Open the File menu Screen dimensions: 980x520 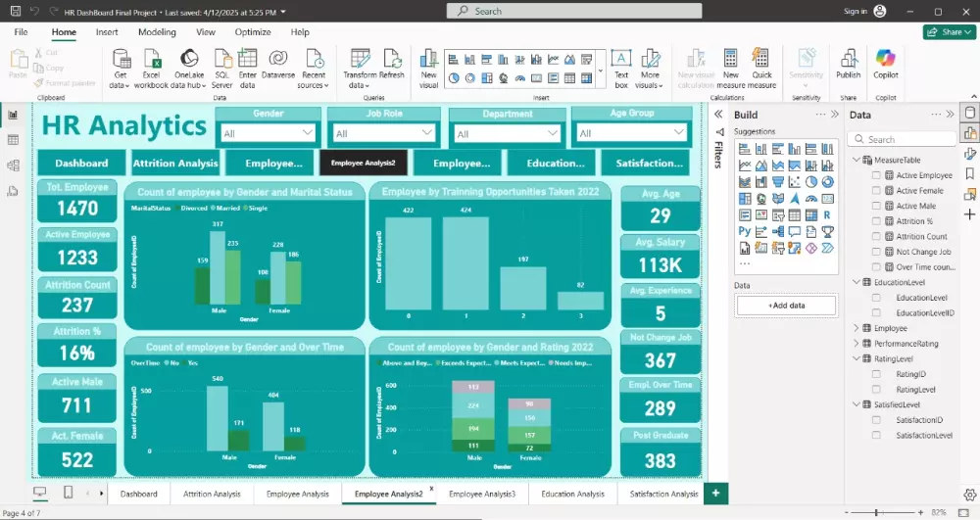pos(21,32)
